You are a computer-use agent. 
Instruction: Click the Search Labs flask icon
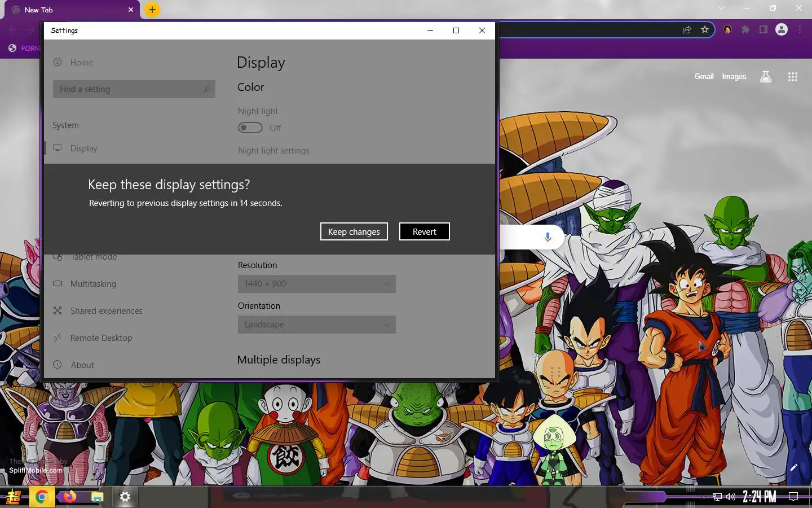(x=765, y=77)
